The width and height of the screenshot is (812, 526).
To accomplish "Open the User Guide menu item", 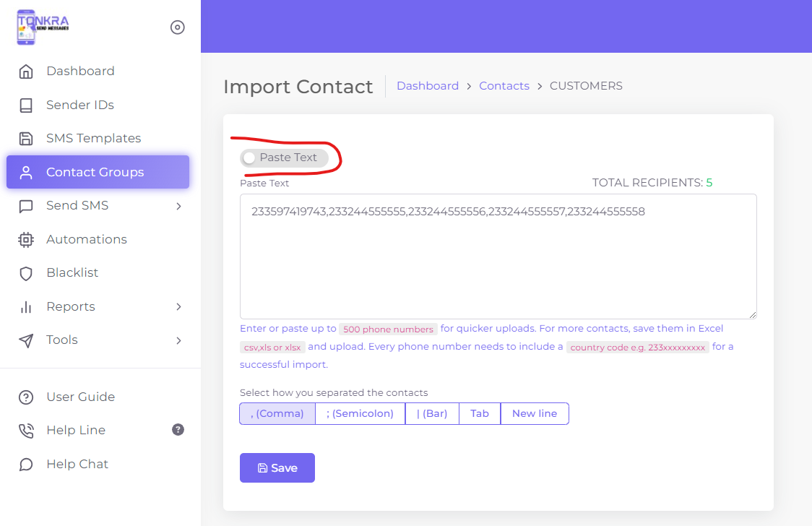I will pyautogui.click(x=80, y=397).
